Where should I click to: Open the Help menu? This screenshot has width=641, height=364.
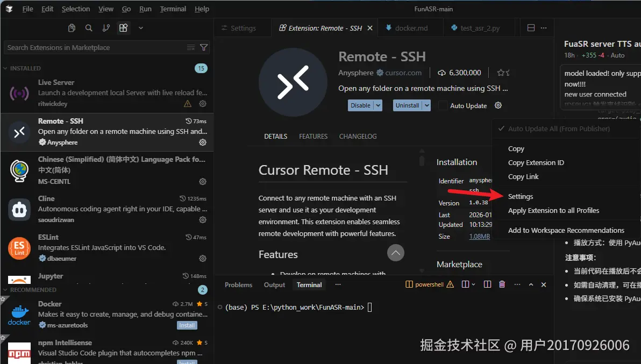pos(202,9)
